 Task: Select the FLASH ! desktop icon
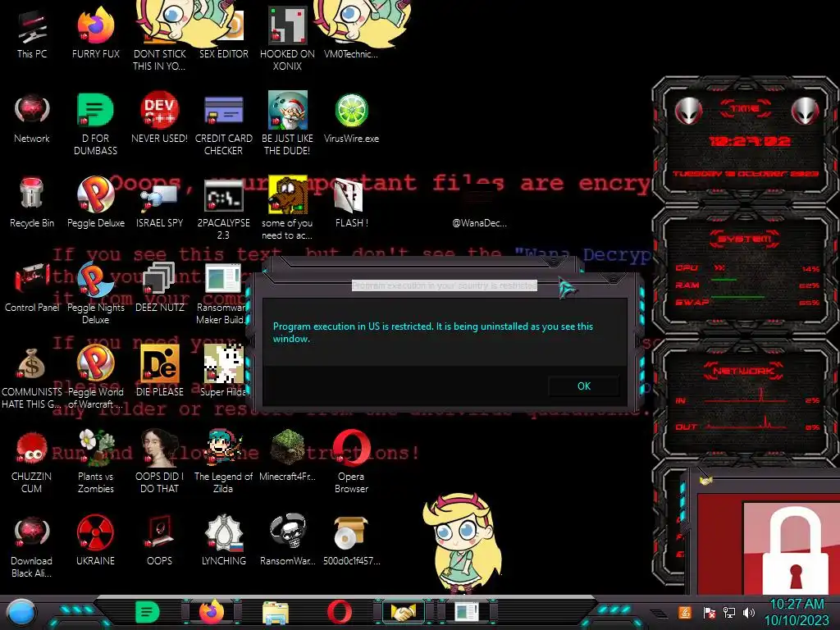[351, 203]
